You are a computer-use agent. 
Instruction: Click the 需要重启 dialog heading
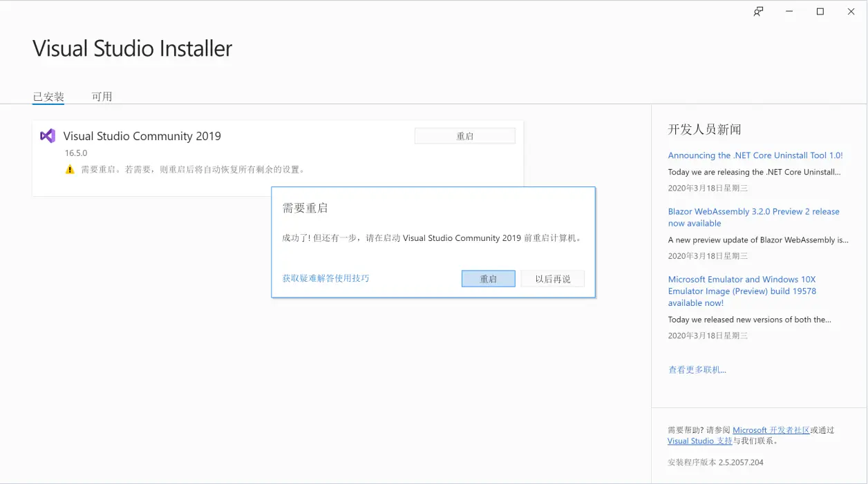click(x=305, y=208)
